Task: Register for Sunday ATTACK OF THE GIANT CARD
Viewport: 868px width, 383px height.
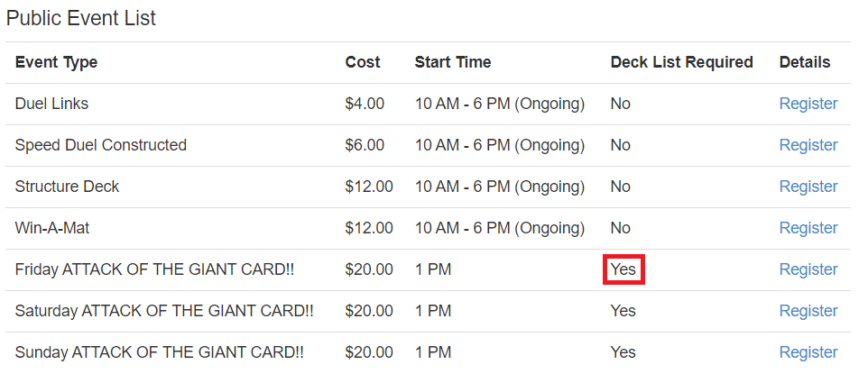Action: tap(808, 352)
